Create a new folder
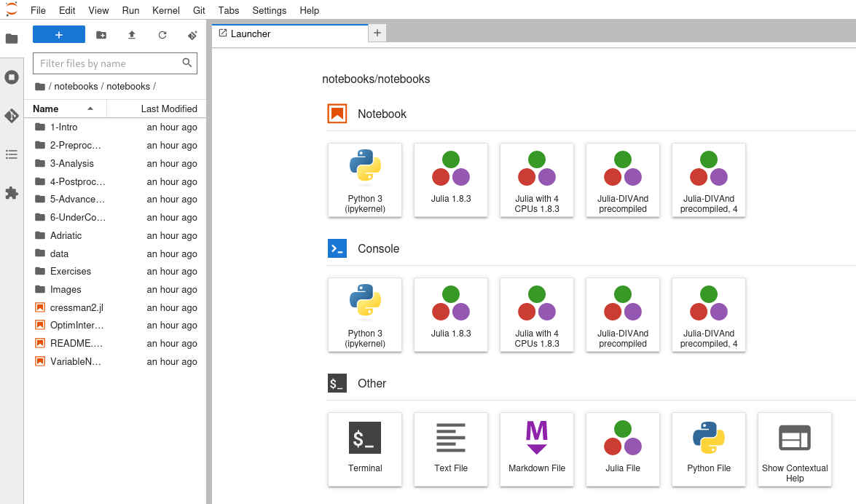 pyautogui.click(x=101, y=35)
